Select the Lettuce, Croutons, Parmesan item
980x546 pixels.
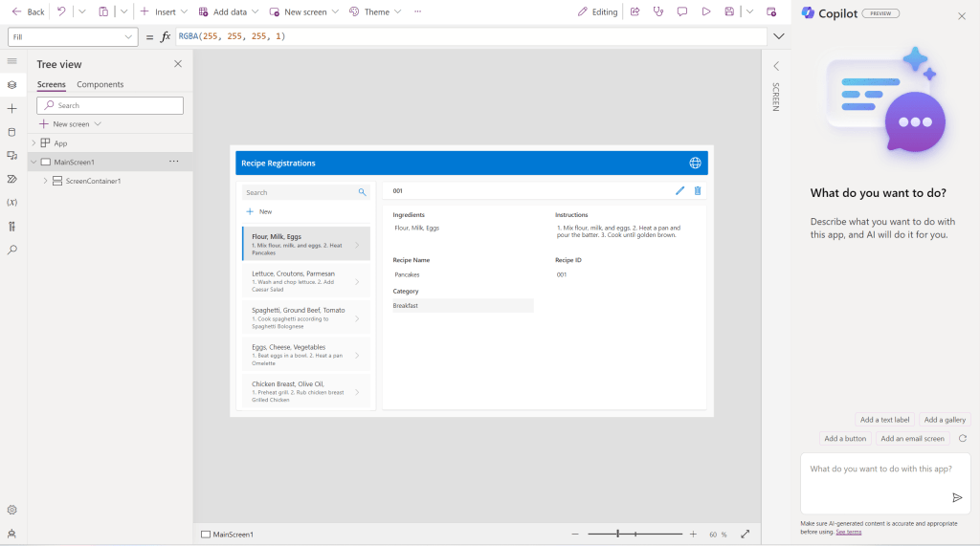click(x=305, y=280)
